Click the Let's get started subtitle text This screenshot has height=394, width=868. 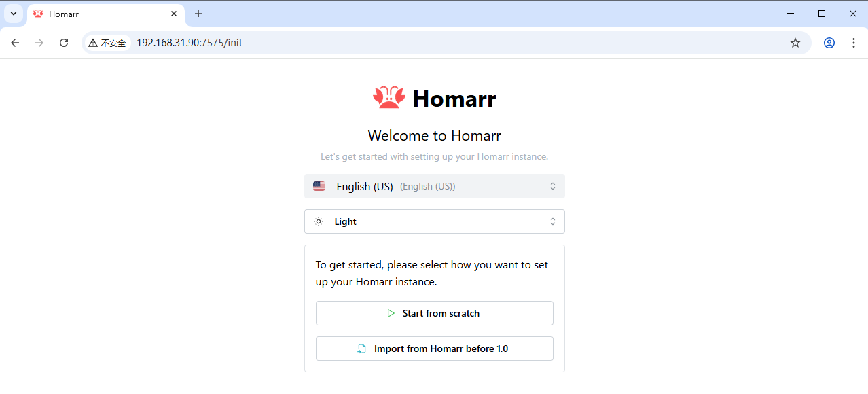(x=435, y=156)
